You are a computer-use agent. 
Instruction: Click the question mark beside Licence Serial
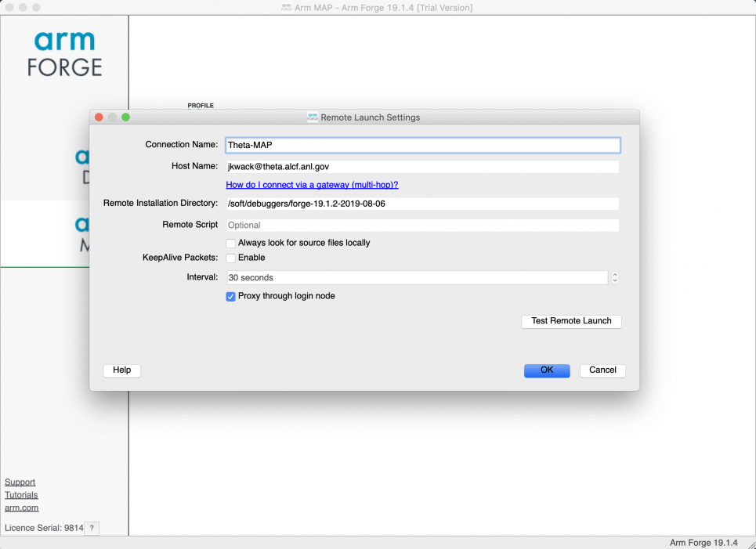[92, 529]
